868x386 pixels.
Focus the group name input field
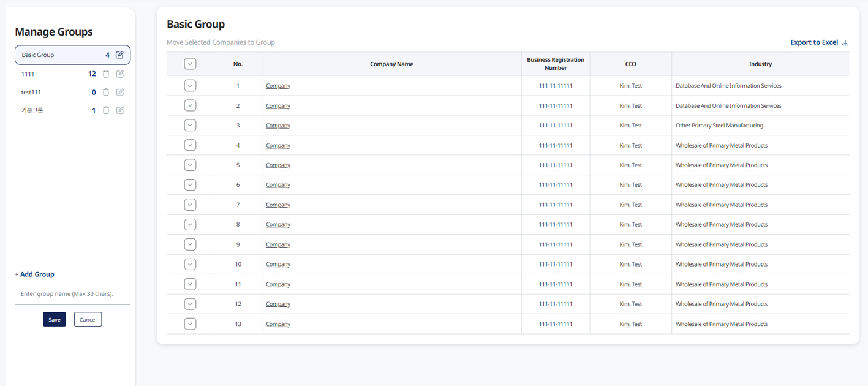[x=72, y=294]
